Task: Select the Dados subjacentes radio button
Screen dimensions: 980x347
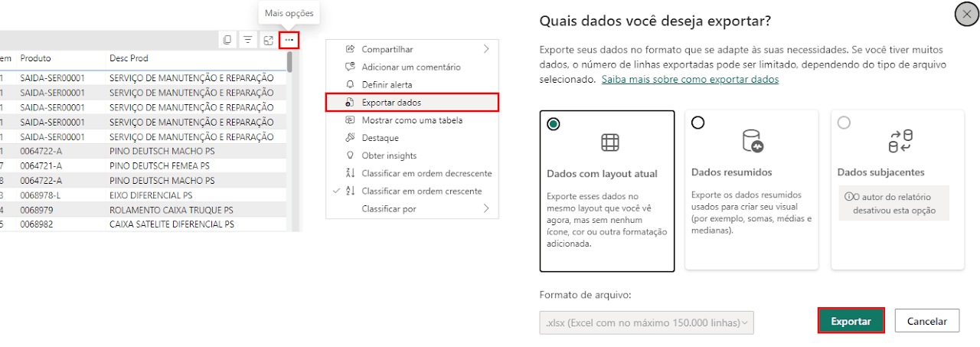Action: click(x=844, y=123)
